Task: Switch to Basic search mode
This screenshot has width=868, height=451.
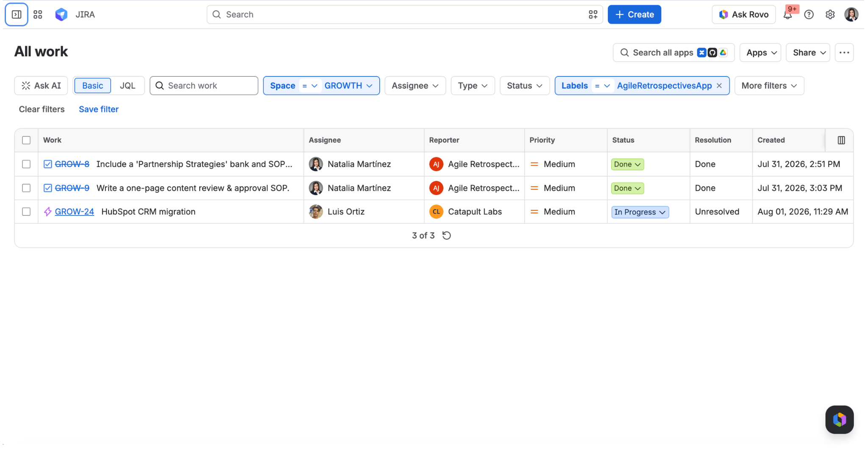Action: (x=92, y=86)
